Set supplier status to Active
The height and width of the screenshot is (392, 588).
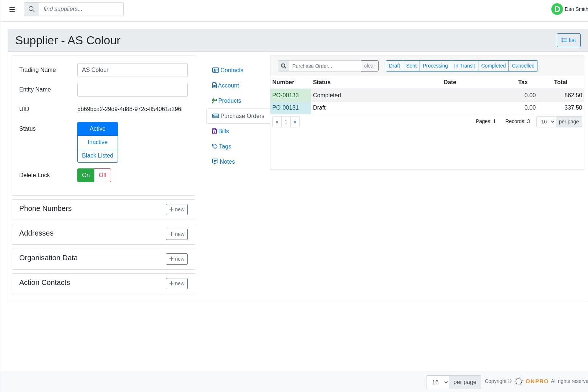(x=98, y=129)
